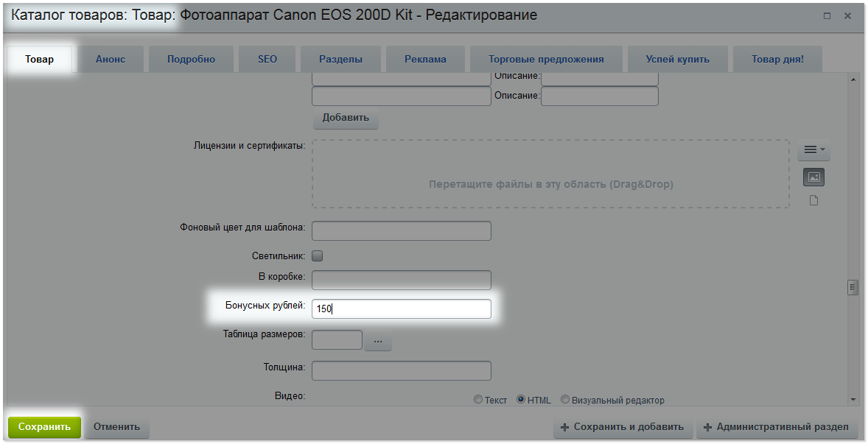Select the HTML radio option
Viewport: 868px width, 444px height.
click(521, 399)
